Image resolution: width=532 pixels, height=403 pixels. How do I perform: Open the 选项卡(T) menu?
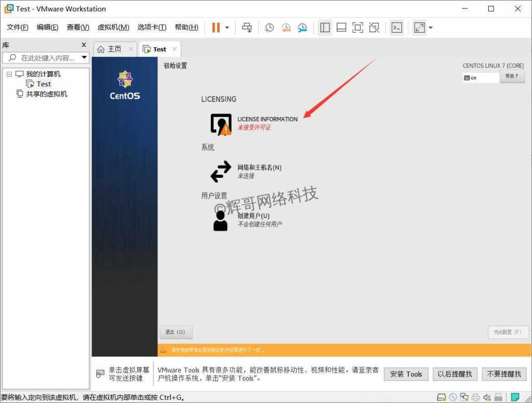point(152,28)
